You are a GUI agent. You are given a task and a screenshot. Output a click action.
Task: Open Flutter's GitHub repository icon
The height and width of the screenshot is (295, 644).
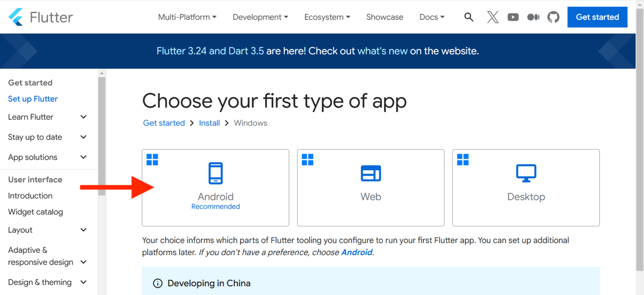553,17
